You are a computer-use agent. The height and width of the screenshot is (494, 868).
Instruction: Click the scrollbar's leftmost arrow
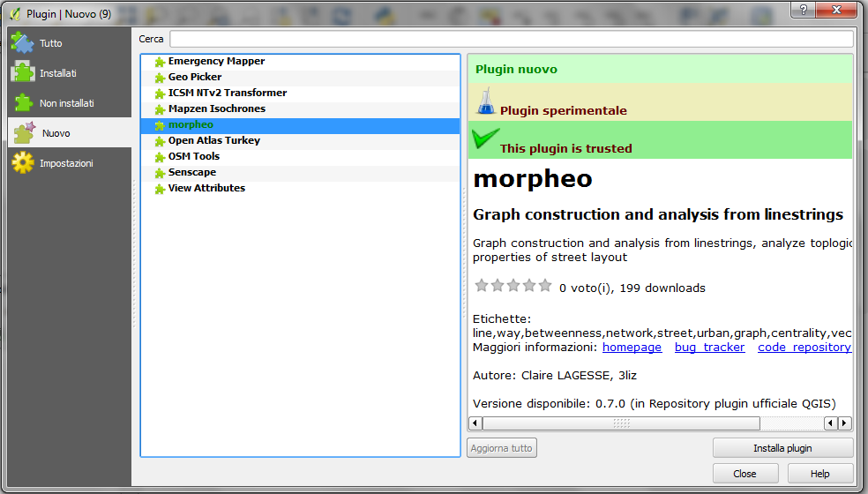click(475, 423)
